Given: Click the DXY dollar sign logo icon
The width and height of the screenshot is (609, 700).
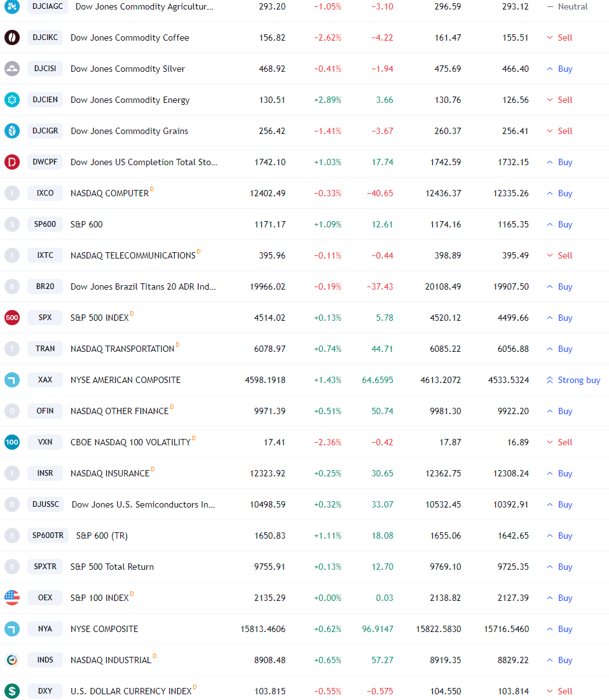Looking at the screenshot, I should pyautogui.click(x=12, y=691).
